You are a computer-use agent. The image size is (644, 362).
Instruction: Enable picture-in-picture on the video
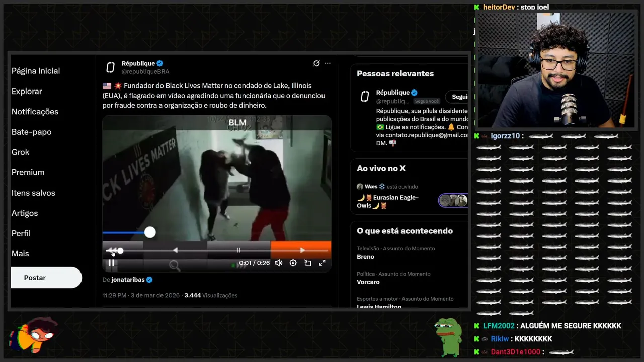(307, 263)
